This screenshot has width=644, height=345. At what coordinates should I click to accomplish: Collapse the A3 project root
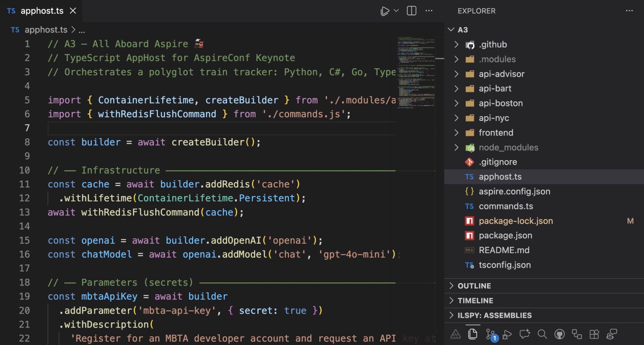451,30
